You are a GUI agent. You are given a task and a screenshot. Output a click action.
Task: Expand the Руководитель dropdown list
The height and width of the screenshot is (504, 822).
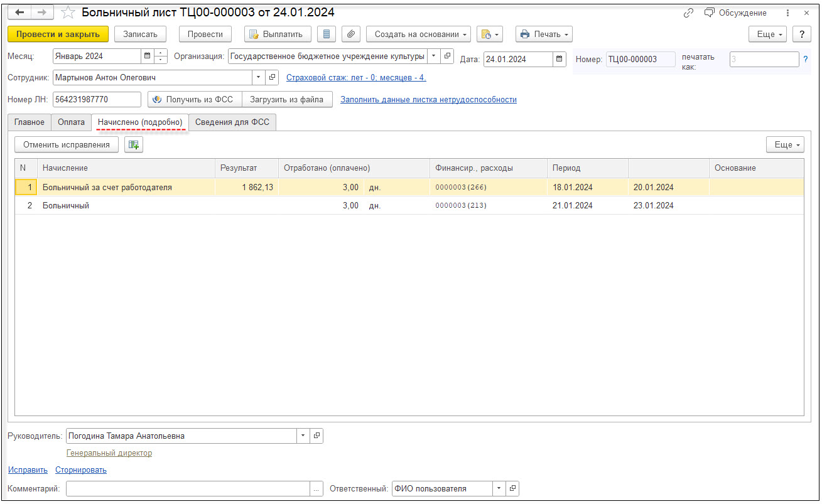[303, 436]
